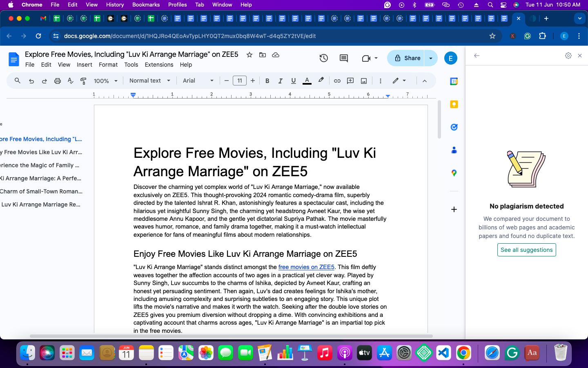Follow the free movies on ZEE5 link
This screenshot has height=368, width=588.
pos(306,267)
